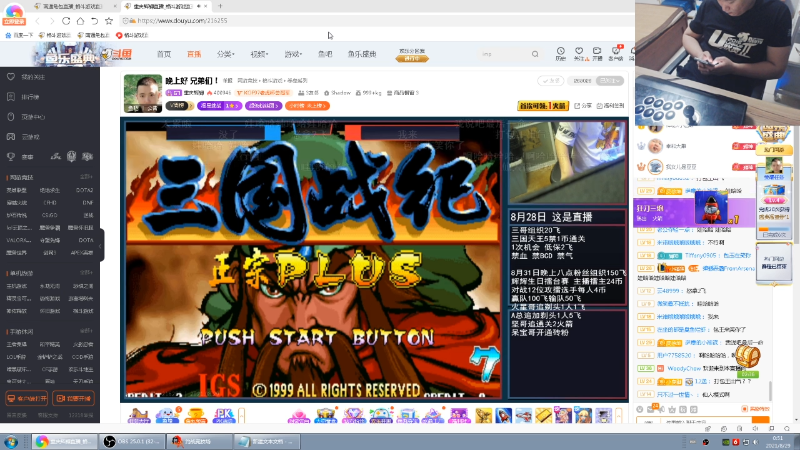The height and width of the screenshot is (450, 800).
Task: Reload page with the browser refresh icon
Action: coord(66,21)
